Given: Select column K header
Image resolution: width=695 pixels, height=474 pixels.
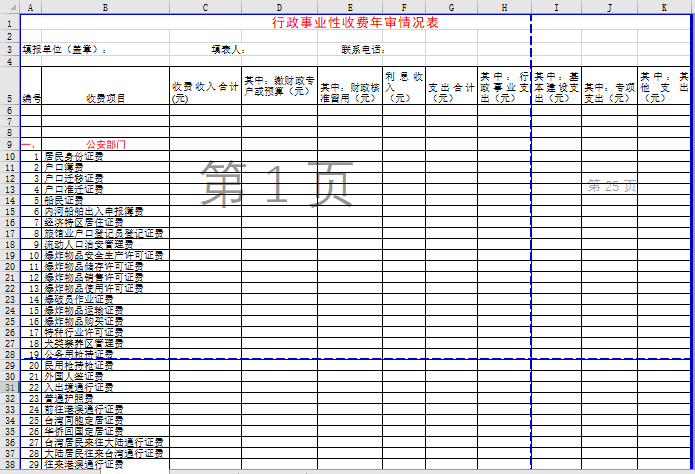Looking at the screenshot, I should click(665, 6).
